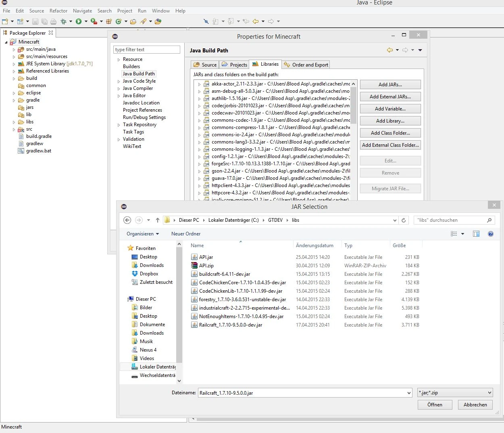Click the New Java Package toolbar icon
The image size is (504, 433).
pos(109,21)
